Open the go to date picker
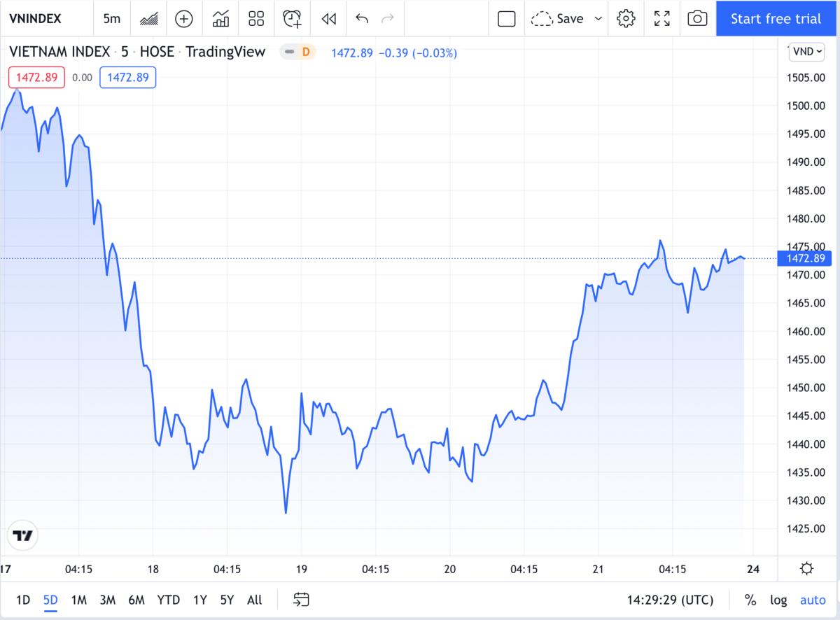 302,600
